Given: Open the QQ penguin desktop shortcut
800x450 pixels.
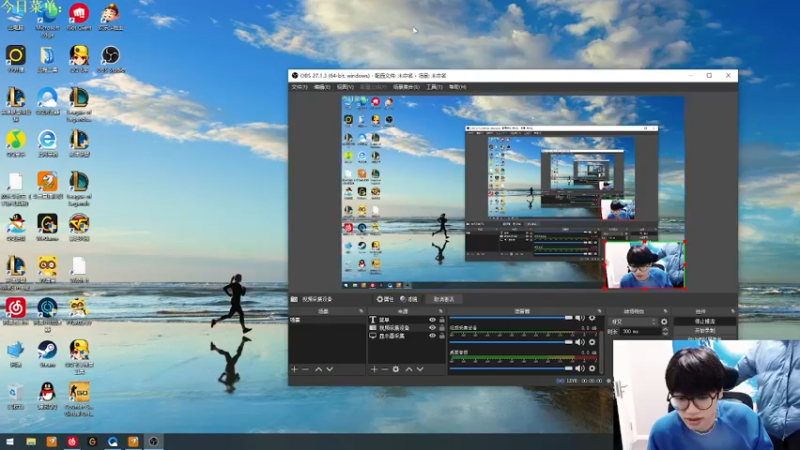Looking at the screenshot, I should [47, 395].
